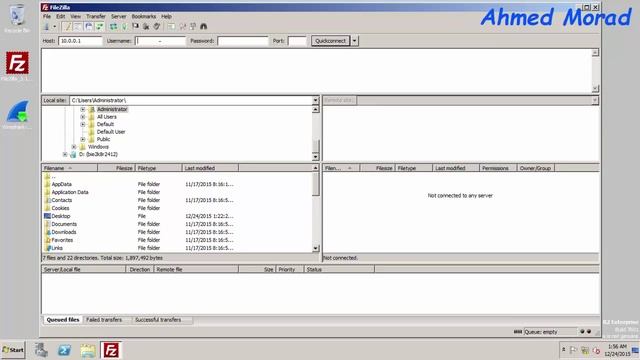Select the Default User folder in tree
Screen dimensions: 640x360
click(111, 132)
